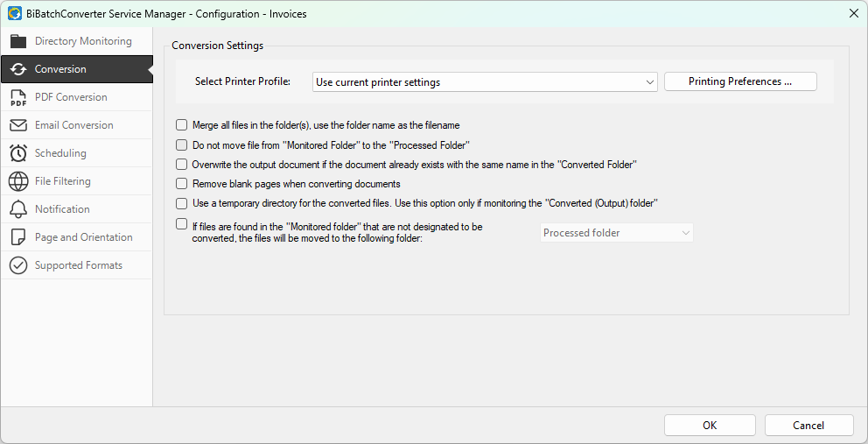Open the Select Printer Profile dropdown
This screenshot has height=444, width=868.
coord(485,82)
